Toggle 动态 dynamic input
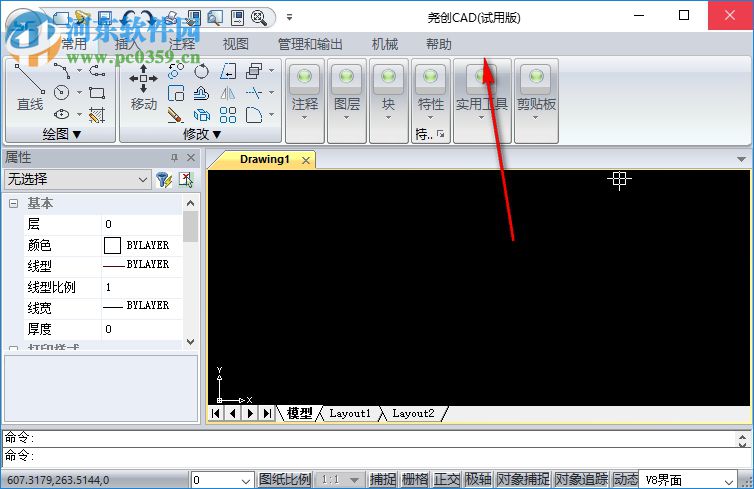Image resolution: width=754 pixels, height=489 pixels. point(625,479)
